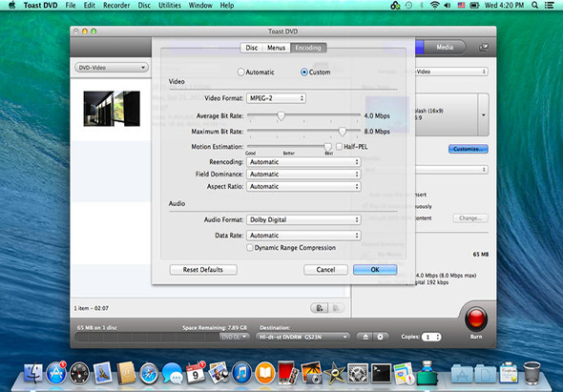
Task: Launch iTunes from the dock
Action: 241,373
